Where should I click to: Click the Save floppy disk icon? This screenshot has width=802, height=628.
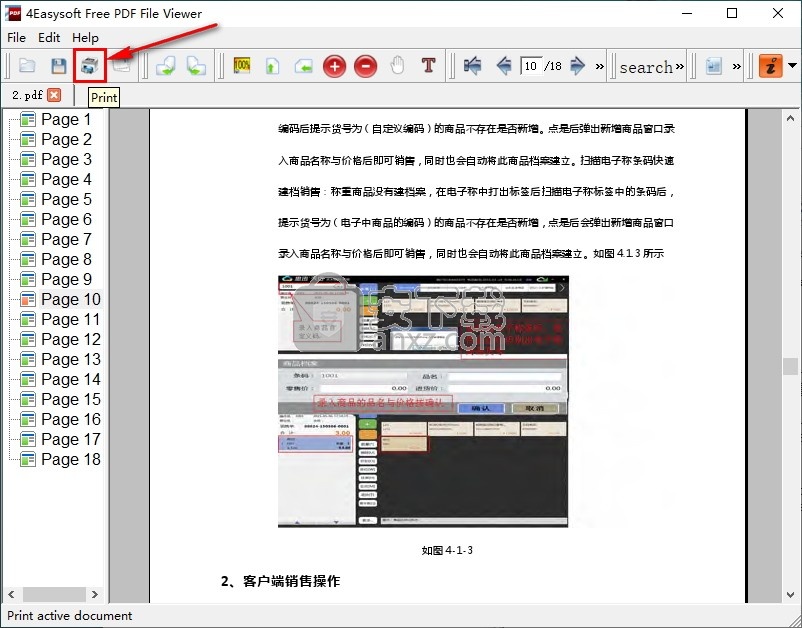coord(59,66)
